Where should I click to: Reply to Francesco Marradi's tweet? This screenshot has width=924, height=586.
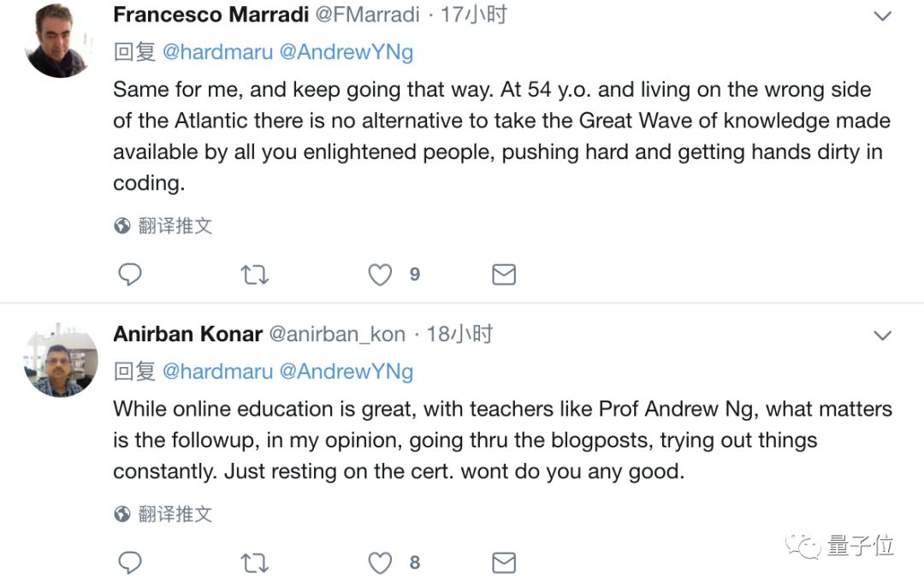point(129,275)
